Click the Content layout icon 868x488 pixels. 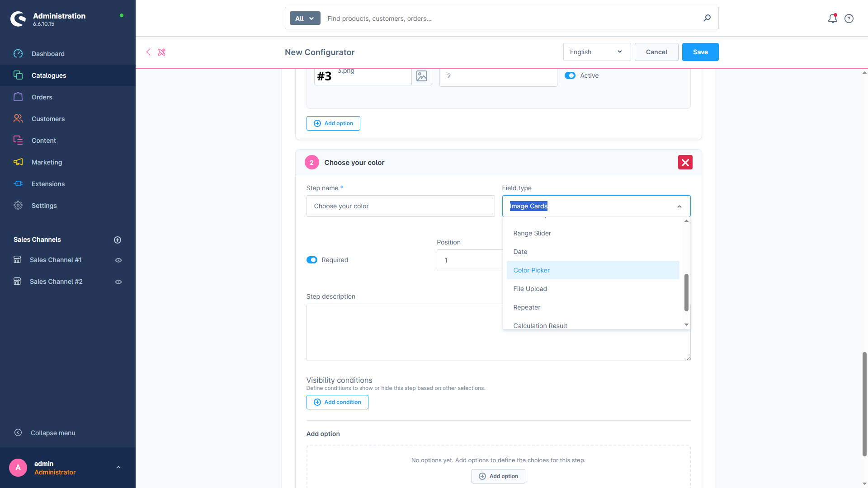click(18, 141)
